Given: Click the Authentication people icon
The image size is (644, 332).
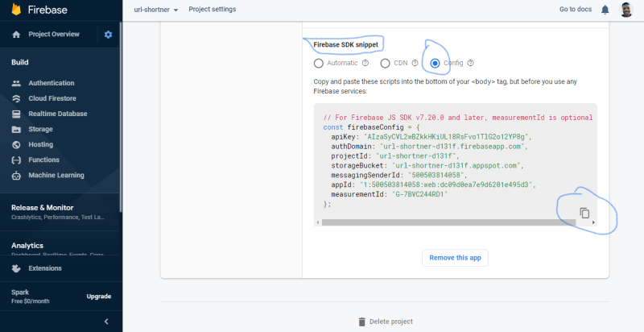Looking at the screenshot, I should click(x=16, y=83).
